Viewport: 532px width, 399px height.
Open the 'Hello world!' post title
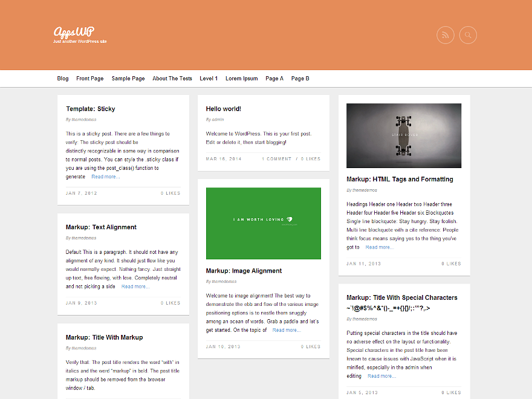pyautogui.click(x=223, y=109)
